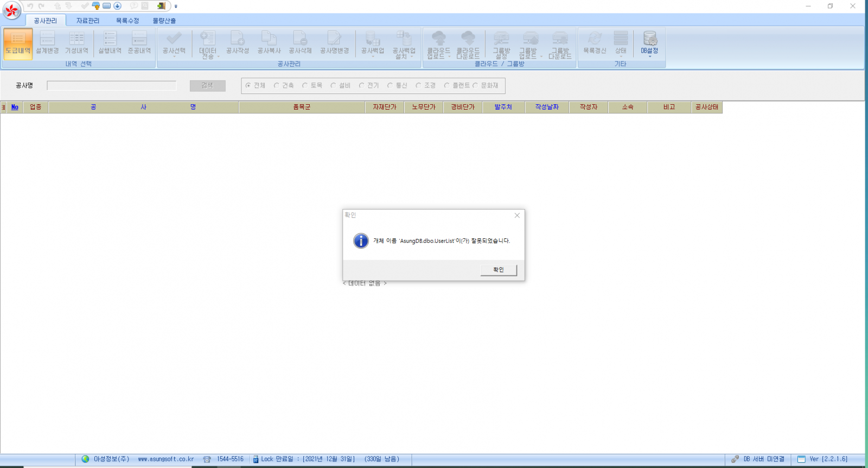
Task: Click the 목록갱신 refresh list icon
Action: (595, 43)
